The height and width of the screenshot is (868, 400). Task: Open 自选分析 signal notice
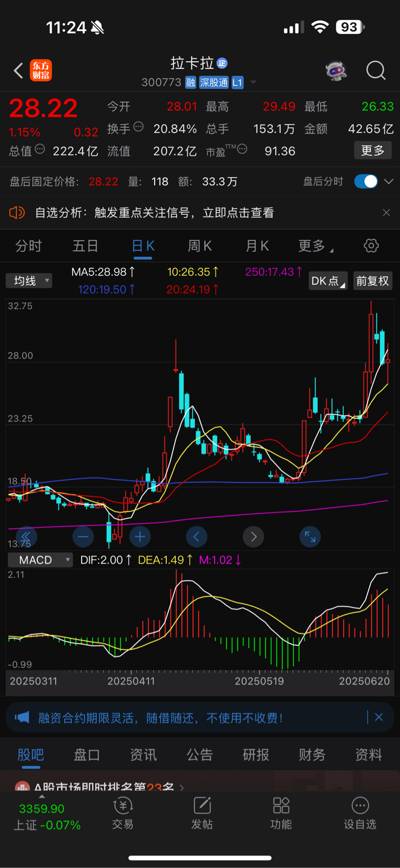click(x=154, y=213)
